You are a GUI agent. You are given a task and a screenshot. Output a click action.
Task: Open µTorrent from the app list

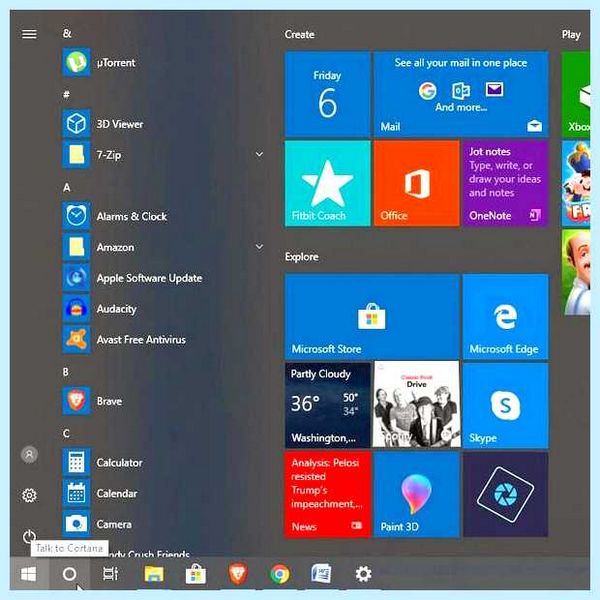pyautogui.click(x=163, y=62)
